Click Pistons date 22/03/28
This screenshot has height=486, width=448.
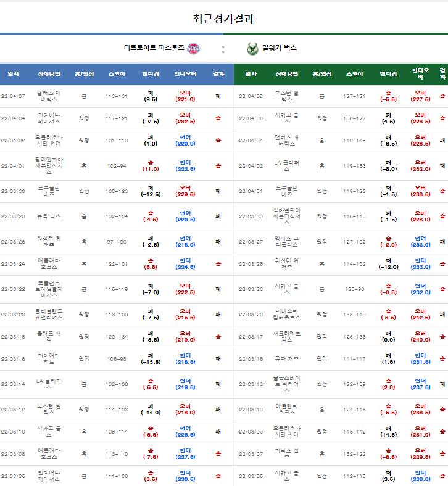(x=13, y=216)
